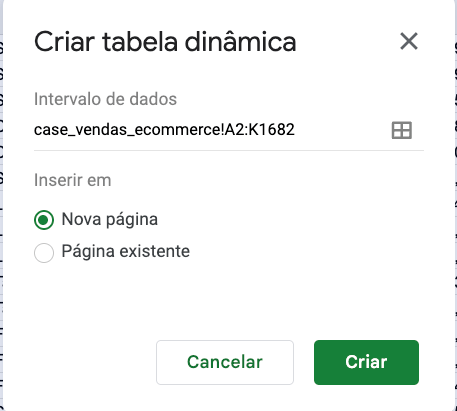Click the 'Nova página' option label text
The image size is (457, 411).
110,220
